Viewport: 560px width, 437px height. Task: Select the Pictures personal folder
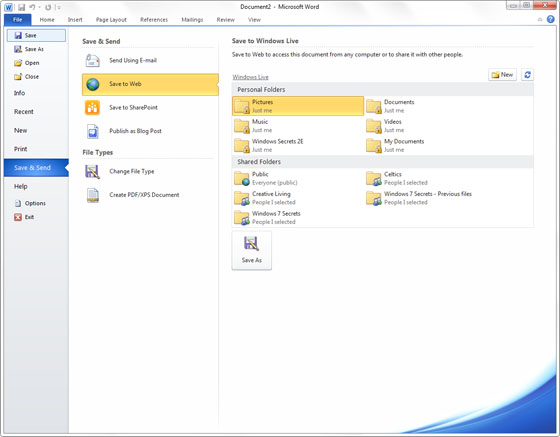(298, 106)
